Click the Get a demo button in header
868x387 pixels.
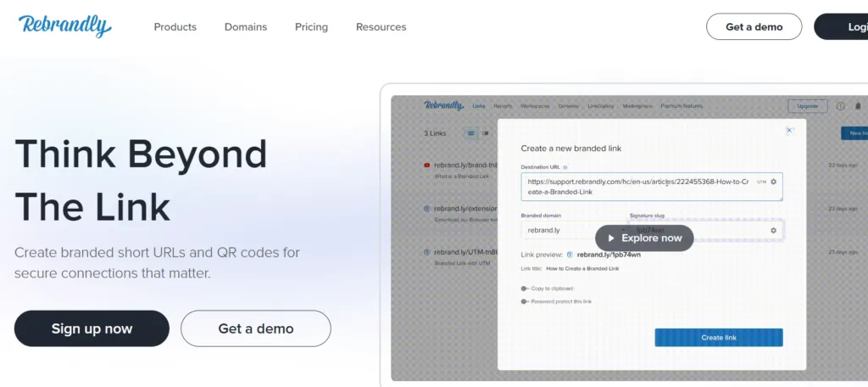coord(754,27)
